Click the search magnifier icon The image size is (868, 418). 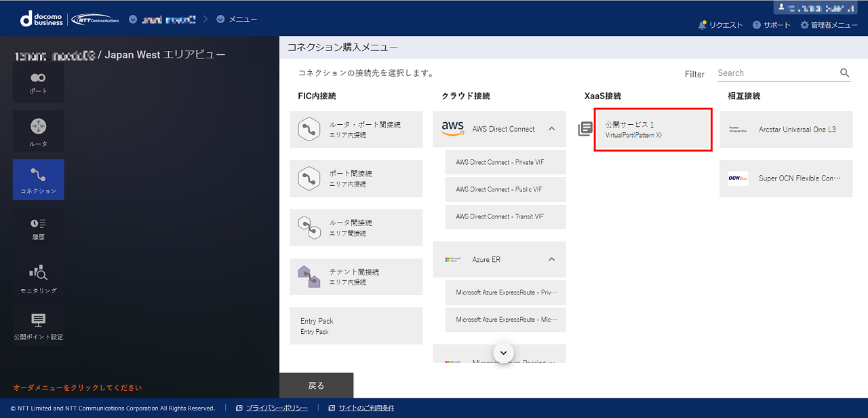pyautogui.click(x=844, y=73)
